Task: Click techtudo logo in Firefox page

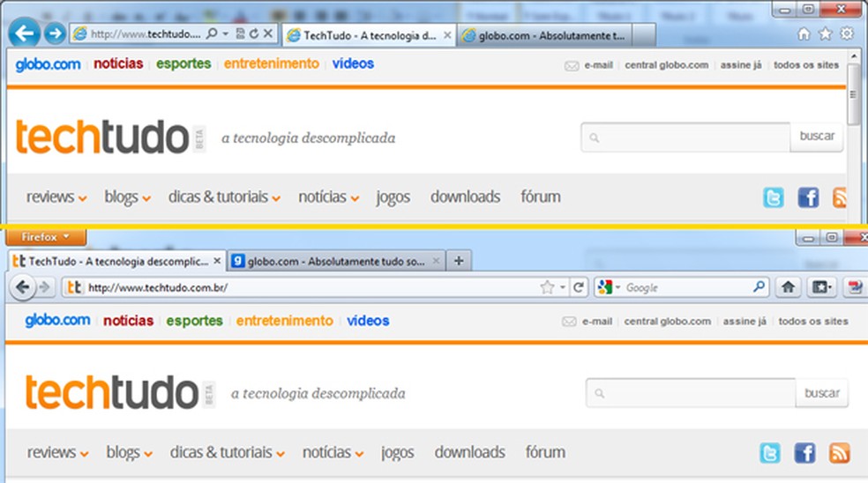Action: [x=112, y=392]
